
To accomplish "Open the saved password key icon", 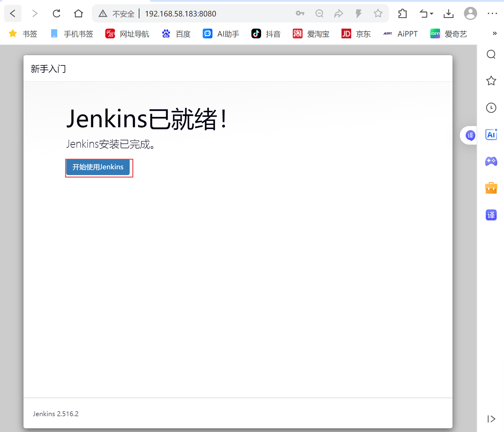I will pyautogui.click(x=300, y=13).
